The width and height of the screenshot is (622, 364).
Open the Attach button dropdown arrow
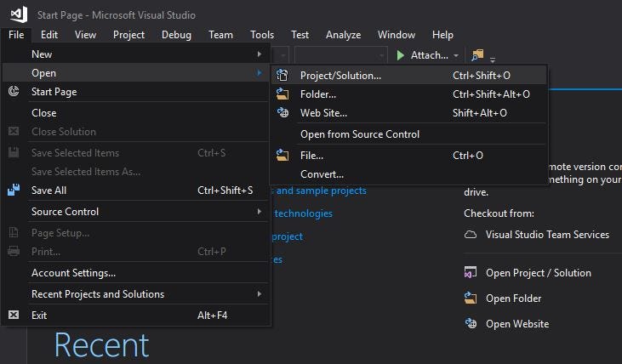[x=456, y=55]
